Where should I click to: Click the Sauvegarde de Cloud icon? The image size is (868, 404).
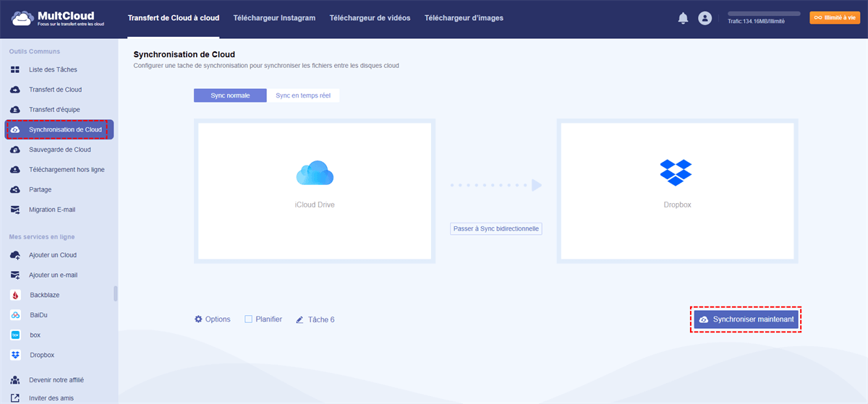(15, 150)
